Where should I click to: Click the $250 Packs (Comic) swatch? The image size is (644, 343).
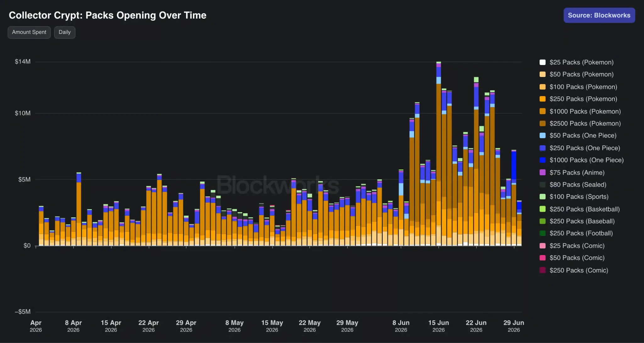542,270
